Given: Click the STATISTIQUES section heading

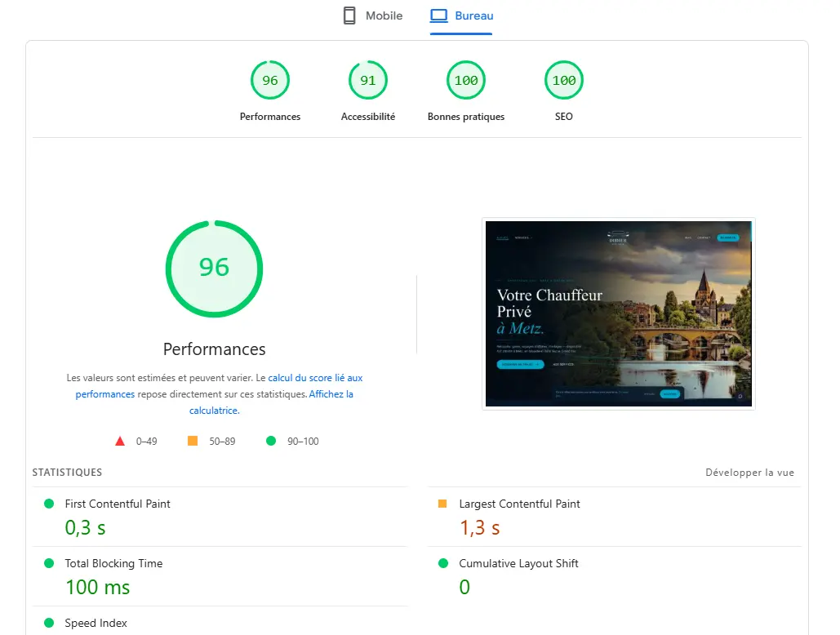Looking at the screenshot, I should pyautogui.click(x=67, y=473).
